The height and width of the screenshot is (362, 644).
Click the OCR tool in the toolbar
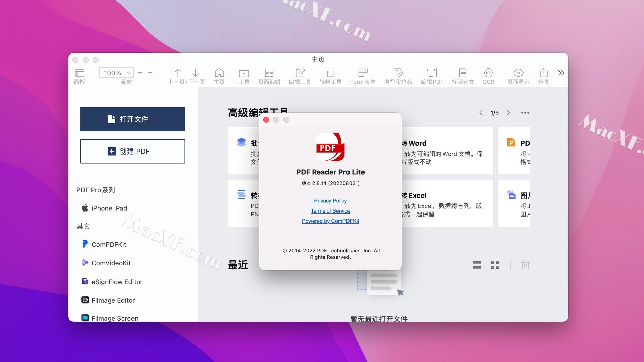[x=488, y=75]
